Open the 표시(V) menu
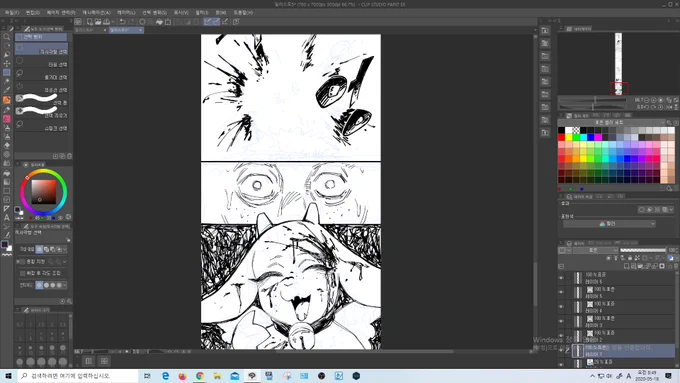Image resolution: width=680 pixels, height=383 pixels. (x=181, y=13)
